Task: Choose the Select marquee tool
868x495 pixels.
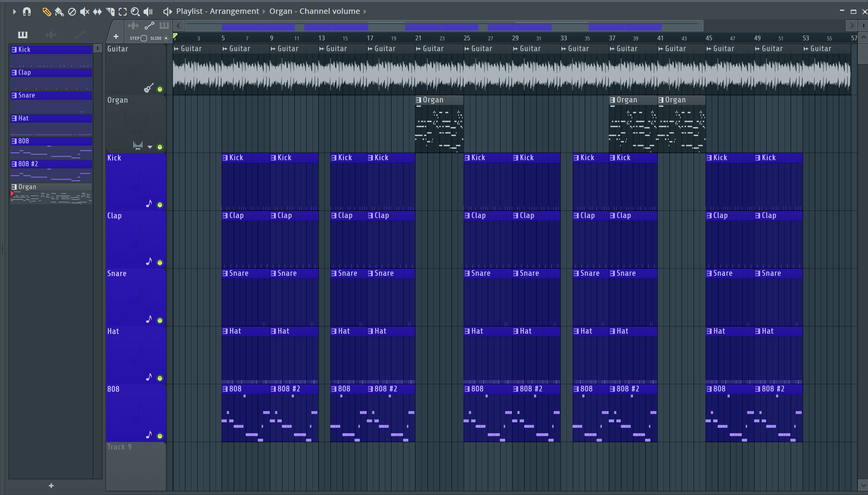Action: click(x=122, y=12)
